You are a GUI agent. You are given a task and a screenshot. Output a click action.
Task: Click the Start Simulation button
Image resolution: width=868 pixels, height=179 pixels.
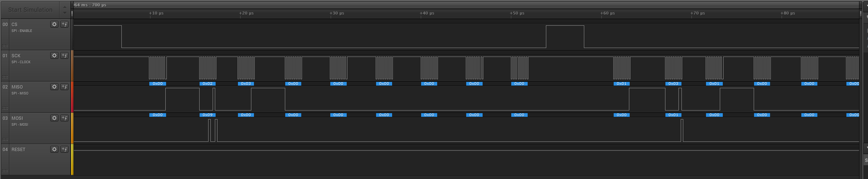click(x=30, y=10)
